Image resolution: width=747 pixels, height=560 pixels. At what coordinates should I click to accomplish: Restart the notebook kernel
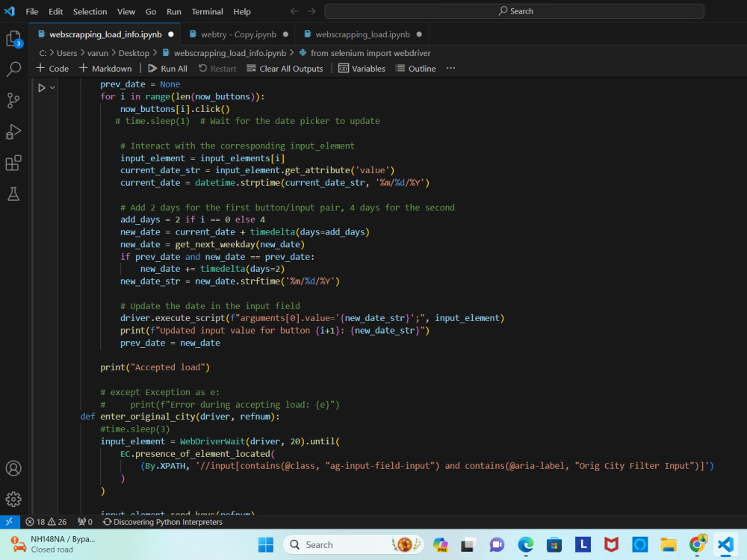(x=217, y=68)
